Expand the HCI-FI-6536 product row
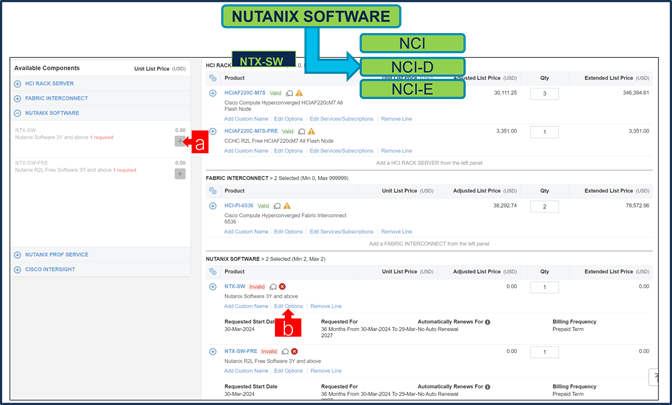This screenshot has width=672, height=405. [x=213, y=206]
